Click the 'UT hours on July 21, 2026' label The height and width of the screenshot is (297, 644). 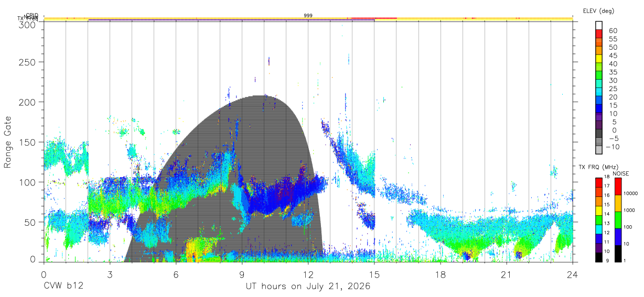coord(308,287)
